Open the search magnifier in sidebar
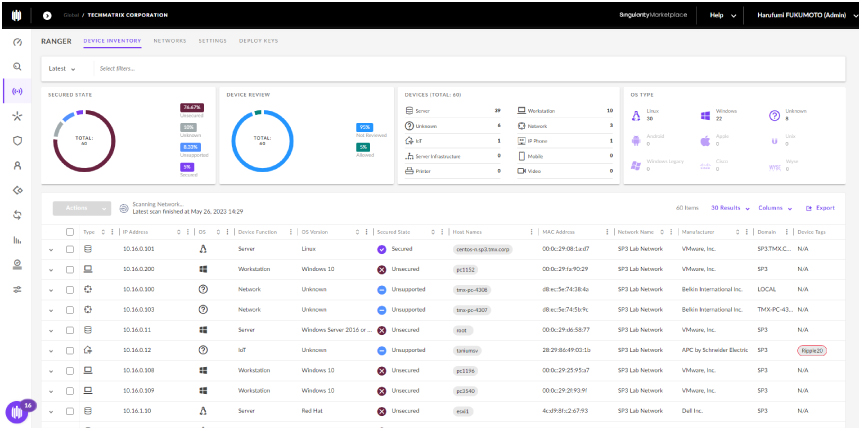The height and width of the screenshot is (431, 862). click(17, 67)
